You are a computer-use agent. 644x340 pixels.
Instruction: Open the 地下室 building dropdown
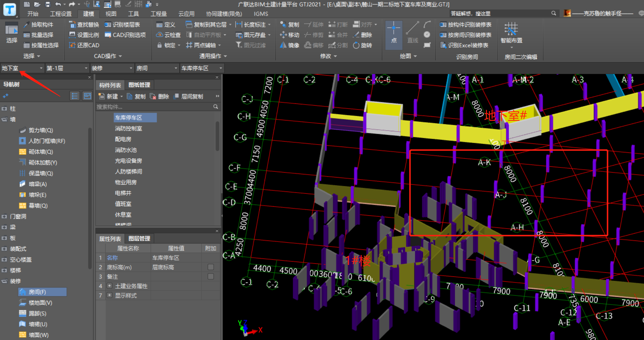22,68
